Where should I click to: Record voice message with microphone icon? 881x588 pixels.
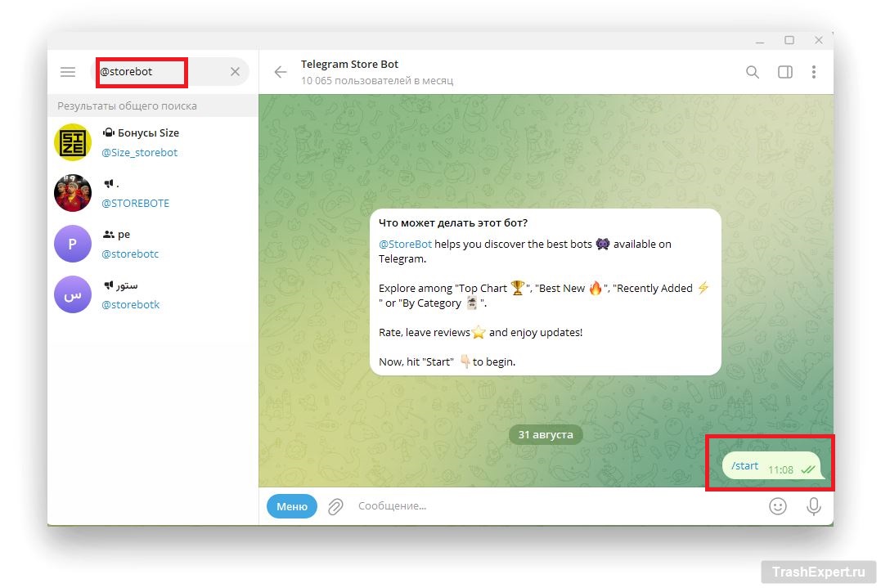pos(813,506)
